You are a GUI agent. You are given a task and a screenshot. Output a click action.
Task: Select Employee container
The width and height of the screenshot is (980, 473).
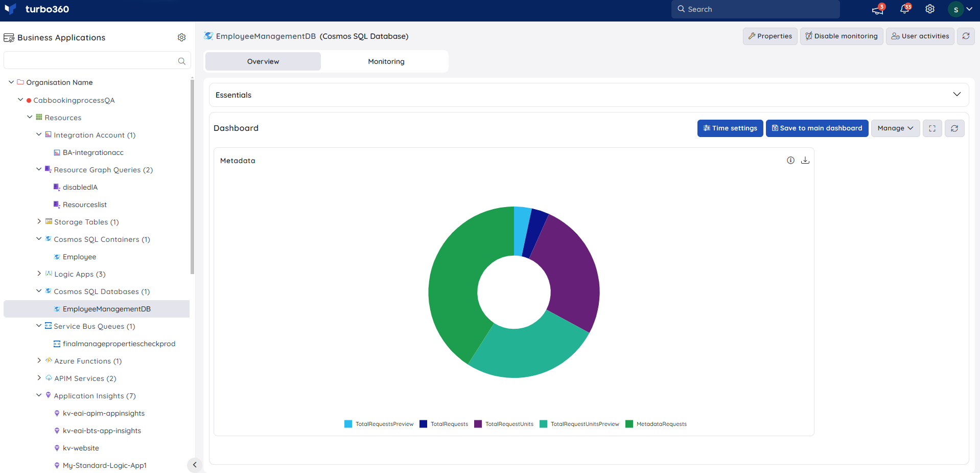[79, 257]
